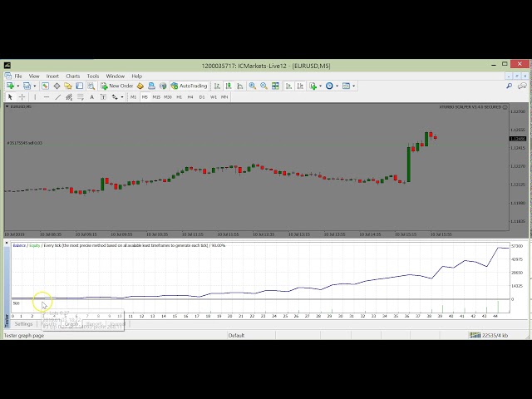Toggle the AutoTrading button

[x=190, y=86]
